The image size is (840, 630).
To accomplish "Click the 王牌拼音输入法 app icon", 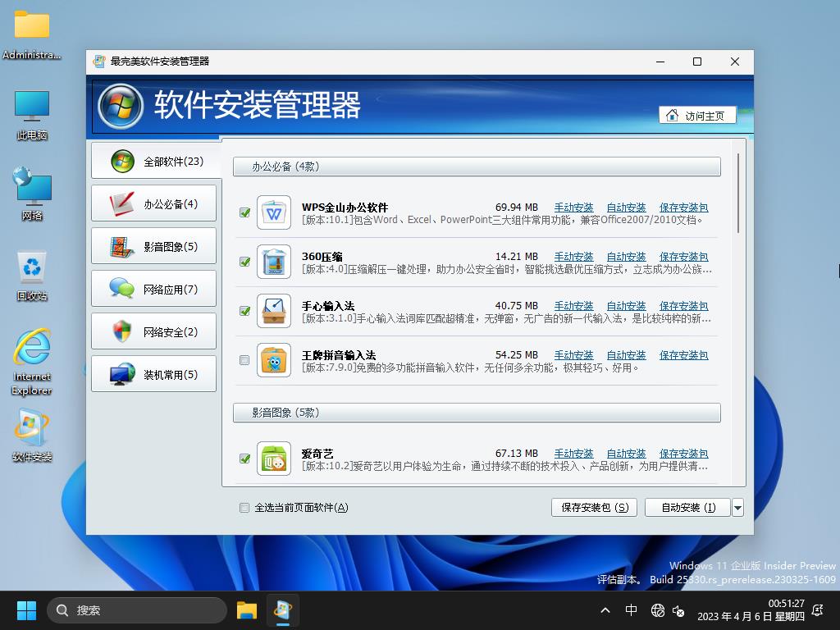I will point(274,361).
